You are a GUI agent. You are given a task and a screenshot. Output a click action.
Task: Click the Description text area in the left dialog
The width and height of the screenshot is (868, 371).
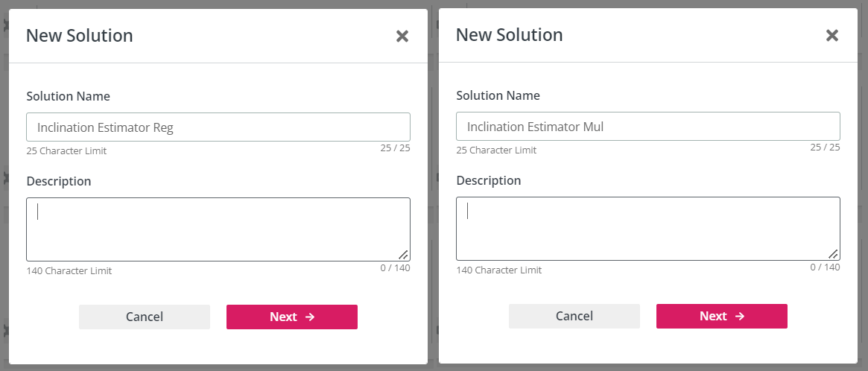click(x=218, y=229)
